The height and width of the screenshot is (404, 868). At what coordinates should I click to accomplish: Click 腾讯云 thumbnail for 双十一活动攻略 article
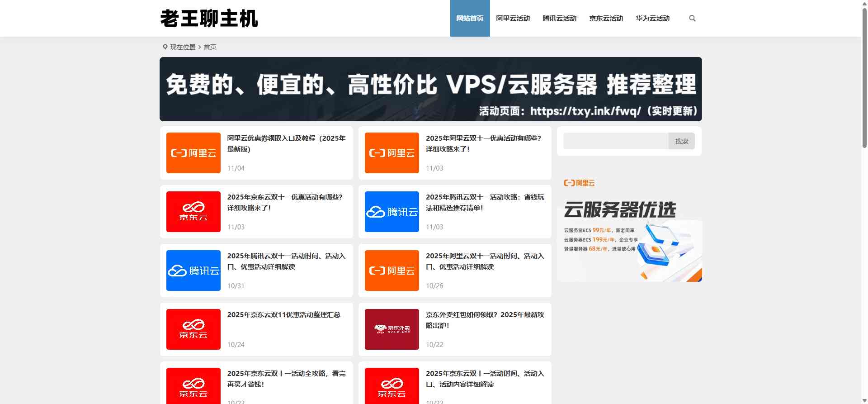(392, 212)
